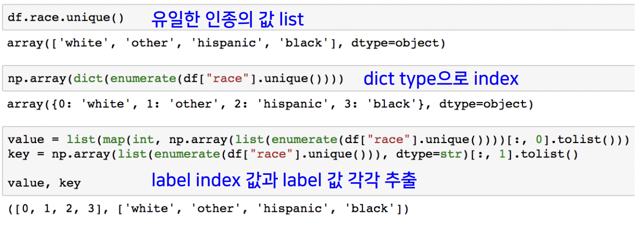Screen dimensions: 644x230
Task: Click the line starting with 'key = np.array'
Action: click(293, 154)
